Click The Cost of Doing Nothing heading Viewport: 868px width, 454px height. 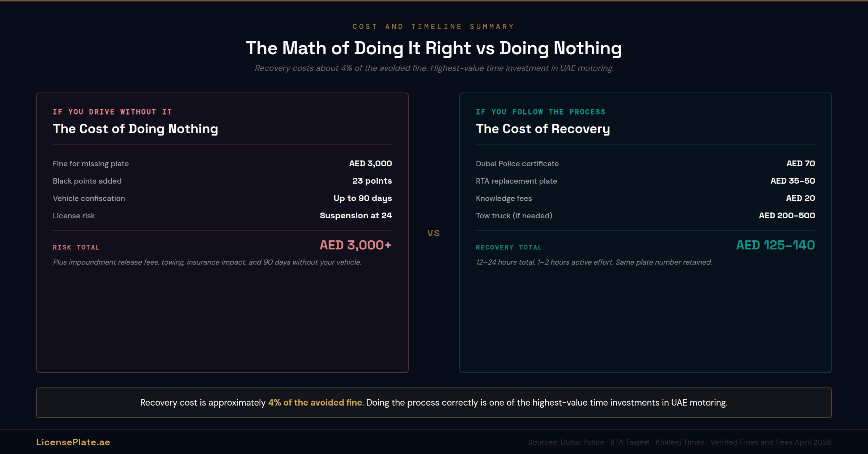point(135,129)
